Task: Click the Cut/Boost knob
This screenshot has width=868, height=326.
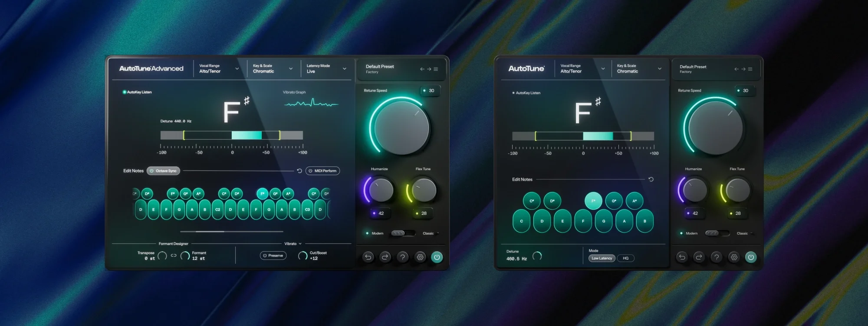Action: coord(302,256)
